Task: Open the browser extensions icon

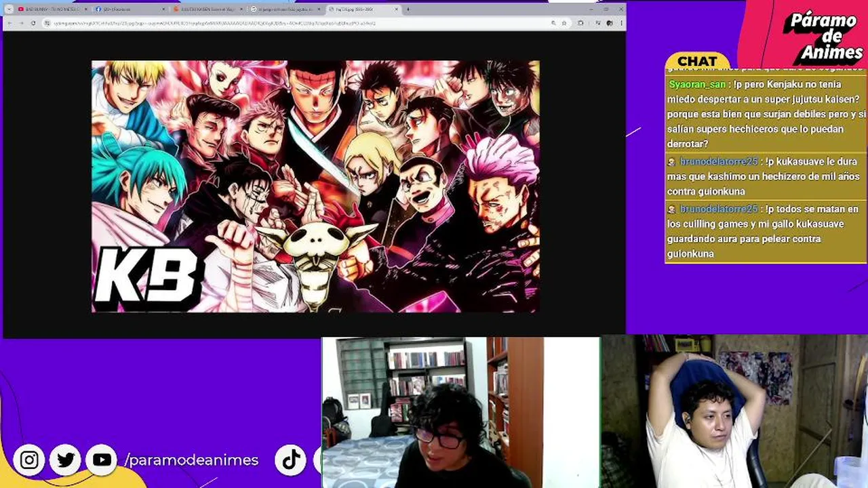Action: click(580, 23)
